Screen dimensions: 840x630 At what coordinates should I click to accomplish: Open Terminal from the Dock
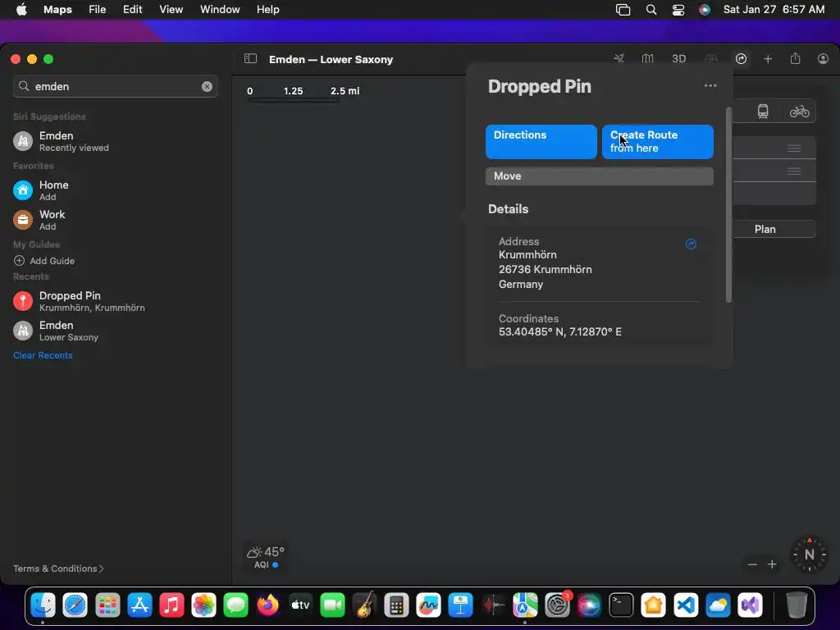click(622, 605)
